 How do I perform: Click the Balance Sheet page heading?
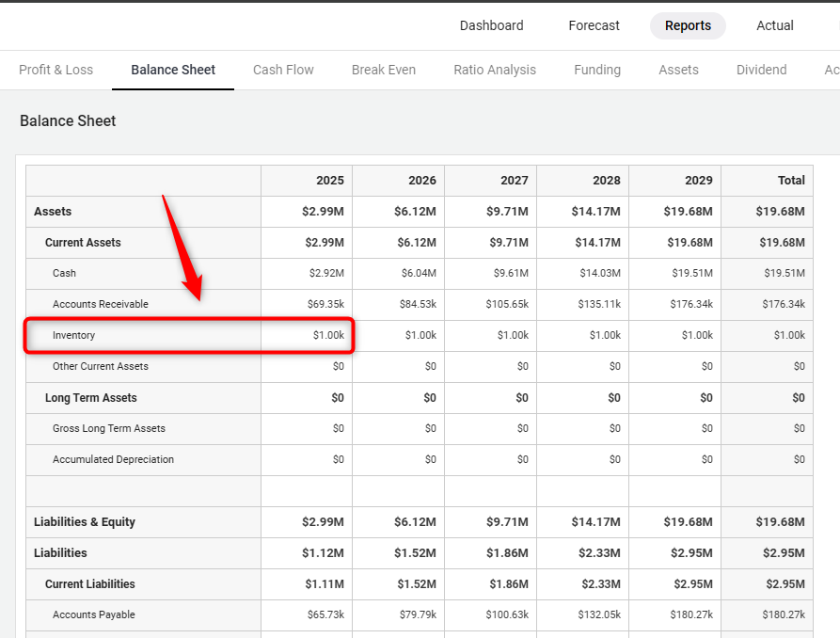pyautogui.click(x=68, y=121)
